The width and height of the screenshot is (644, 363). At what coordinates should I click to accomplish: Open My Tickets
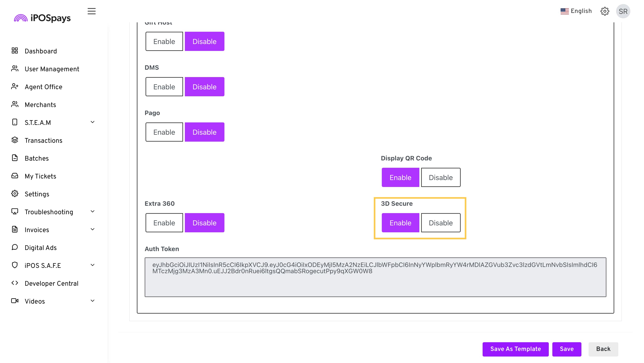(x=40, y=176)
